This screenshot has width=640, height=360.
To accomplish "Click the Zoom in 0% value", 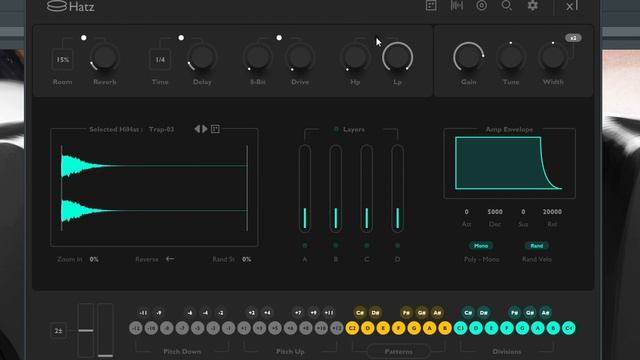I will [x=94, y=259].
